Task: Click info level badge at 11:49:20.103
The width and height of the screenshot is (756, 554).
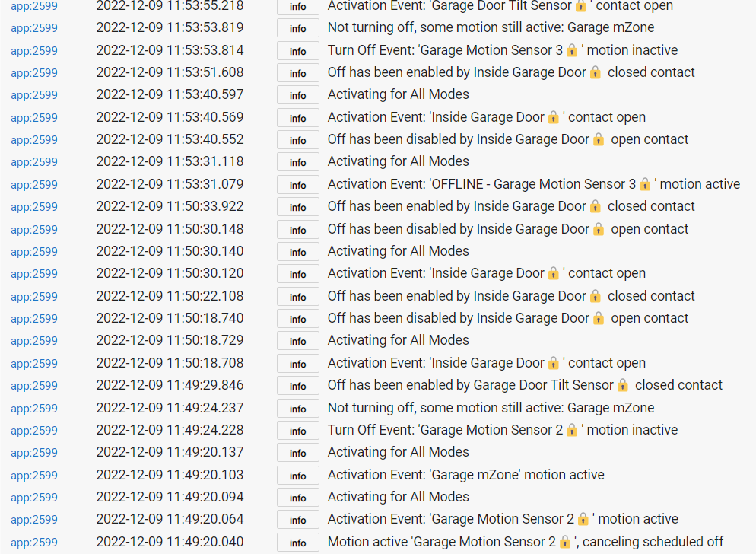Action: [x=297, y=475]
